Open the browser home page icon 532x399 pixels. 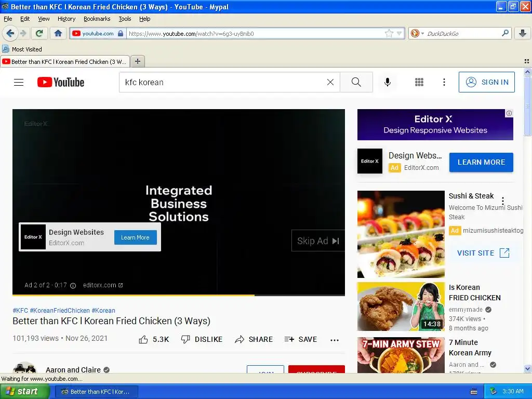(x=58, y=33)
